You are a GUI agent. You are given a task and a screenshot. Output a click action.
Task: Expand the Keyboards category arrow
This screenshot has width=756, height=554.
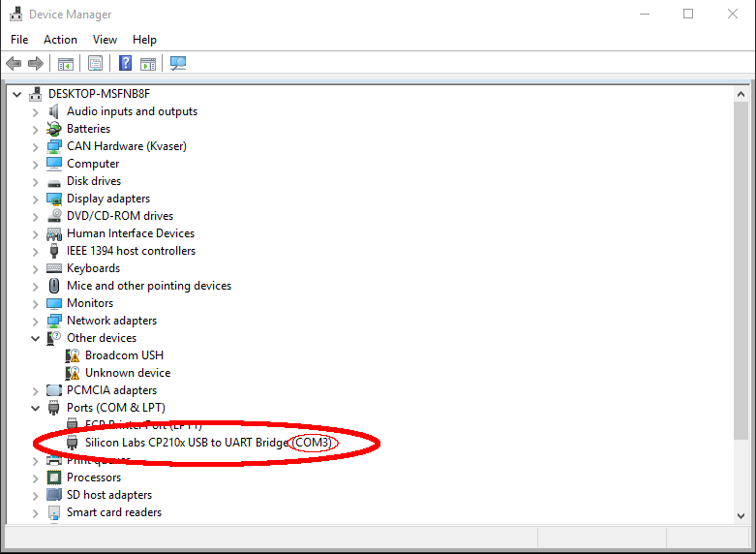35,269
